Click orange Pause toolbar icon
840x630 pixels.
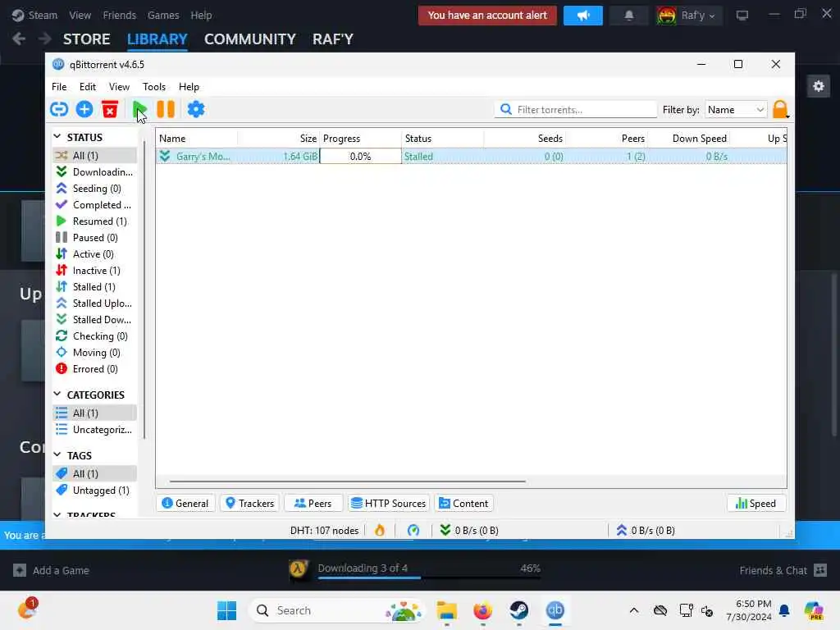[x=166, y=109]
